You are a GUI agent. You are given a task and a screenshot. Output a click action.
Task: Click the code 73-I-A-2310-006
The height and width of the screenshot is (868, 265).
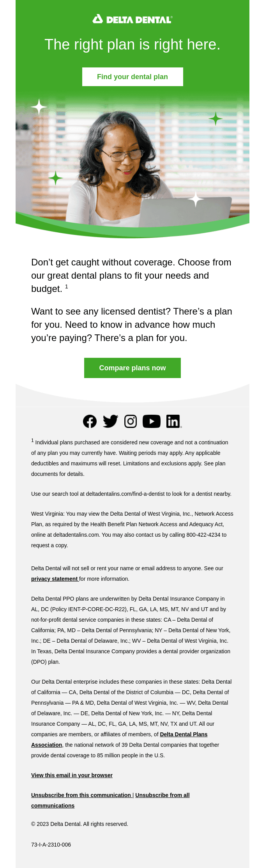pos(51,845)
